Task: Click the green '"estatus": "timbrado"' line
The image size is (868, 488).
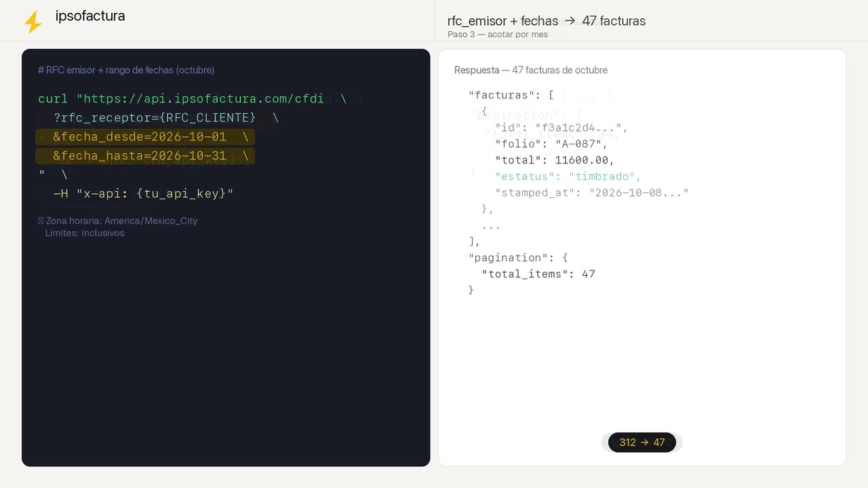Action: point(568,177)
